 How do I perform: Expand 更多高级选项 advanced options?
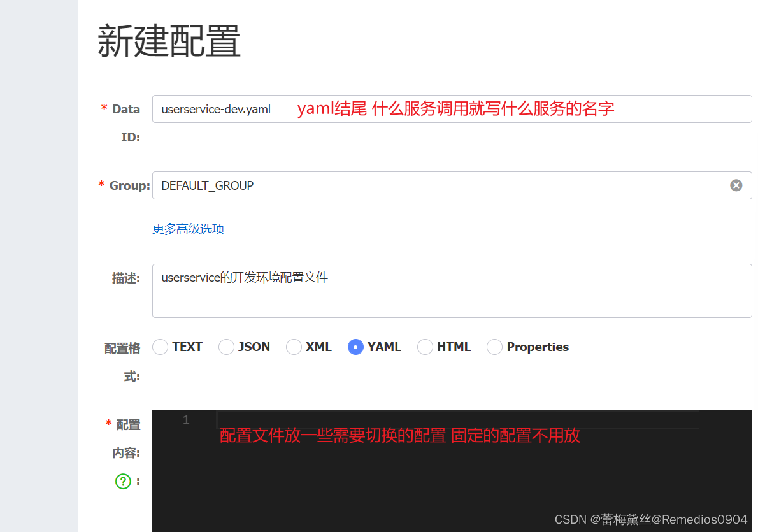[188, 229]
